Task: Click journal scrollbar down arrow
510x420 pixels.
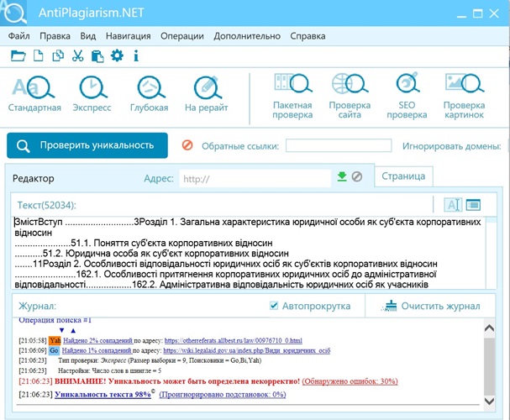Action: pos(490,401)
